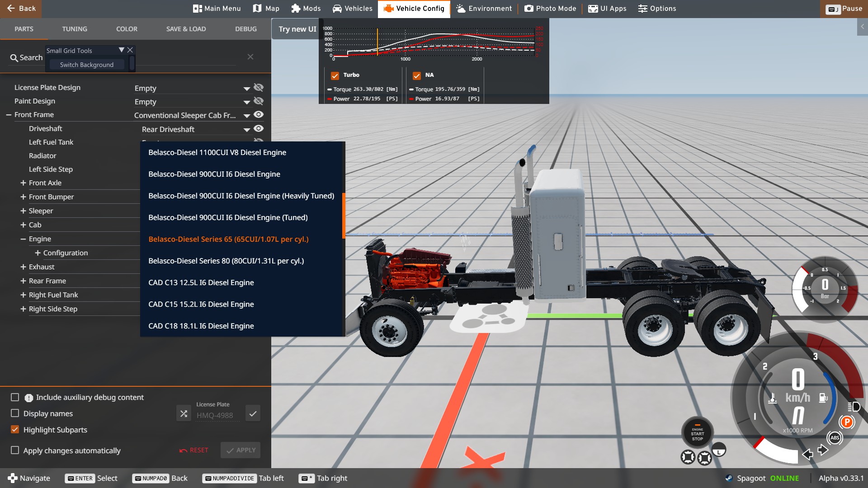Confirm license plate with checkmark button
868x488 pixels.
[253, 413]
